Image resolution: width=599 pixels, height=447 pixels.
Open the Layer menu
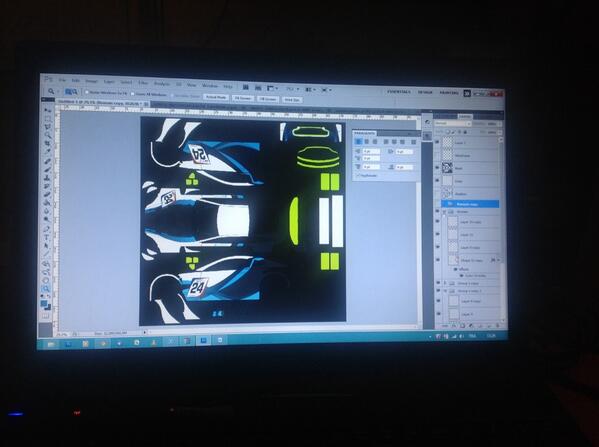pos(109,81)
